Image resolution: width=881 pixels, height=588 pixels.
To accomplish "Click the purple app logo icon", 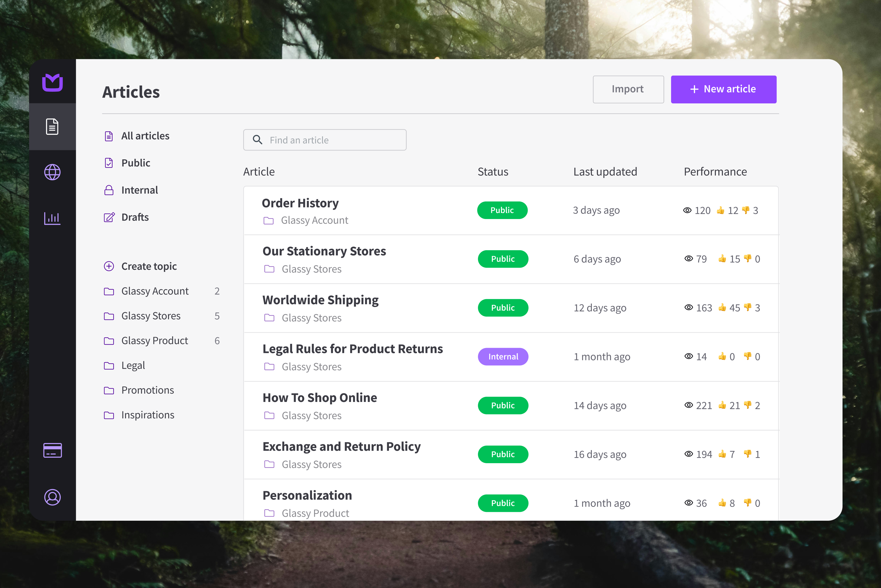I will pyautogui.click(x=53, y=82).
